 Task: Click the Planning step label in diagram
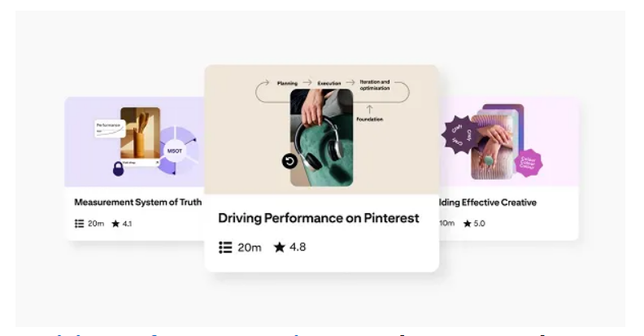286,82
